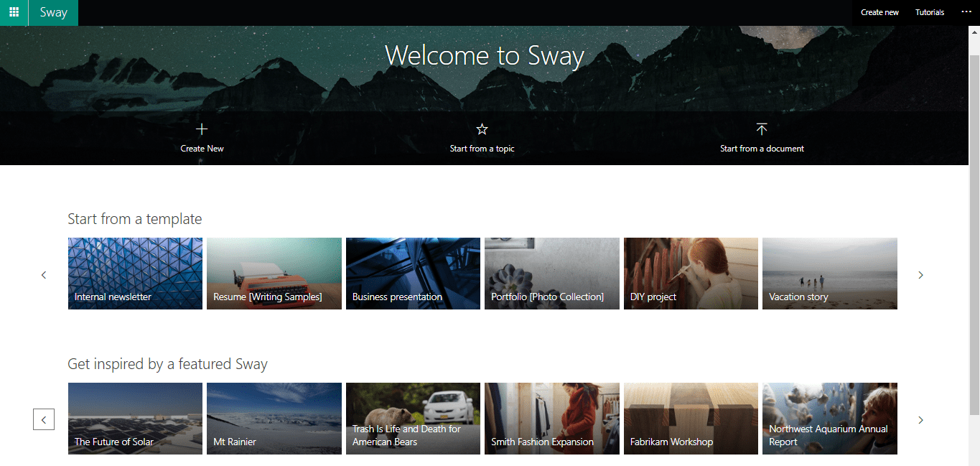Open the DIY project template
This screenshot has width=980, height=466.
point(691,274)
